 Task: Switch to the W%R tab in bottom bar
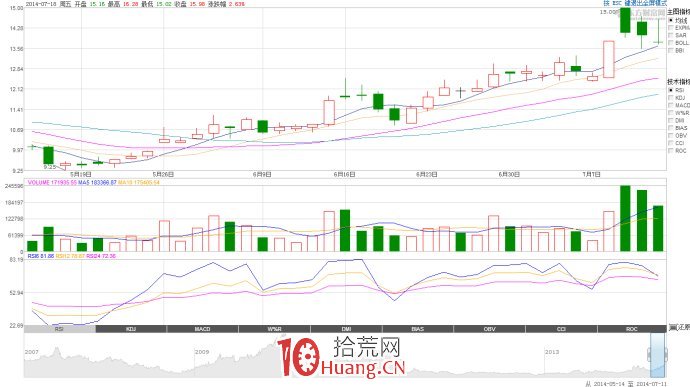[x=275, y=329]
